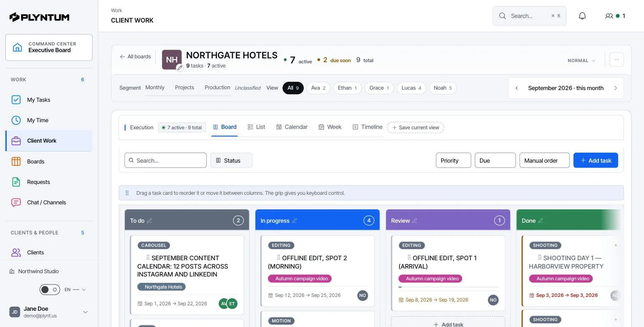Screen dimensions: 644x327
Task: Filter view by Grace
Action: tap(379, 88)
